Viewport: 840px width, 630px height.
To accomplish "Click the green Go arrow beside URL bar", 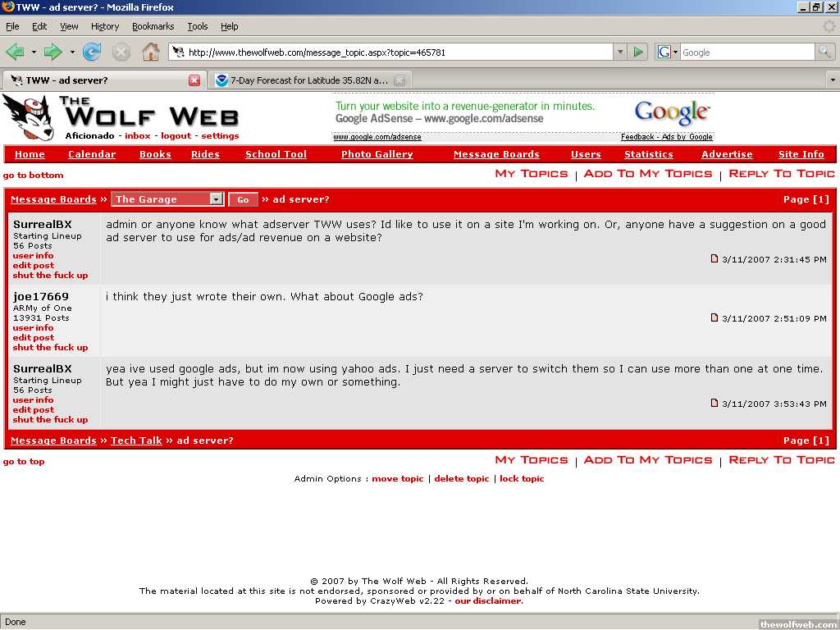I will (x=638, y=52).
